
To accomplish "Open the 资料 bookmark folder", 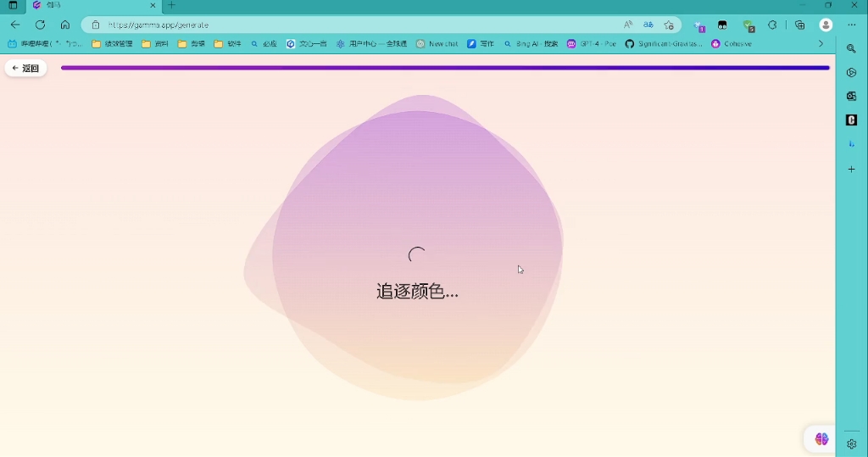I will 155,44.
